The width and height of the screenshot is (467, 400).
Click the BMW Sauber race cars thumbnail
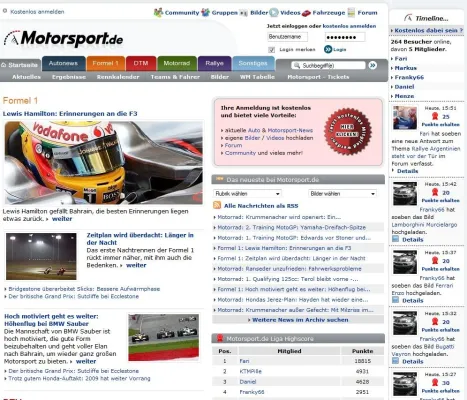(164, 337)
